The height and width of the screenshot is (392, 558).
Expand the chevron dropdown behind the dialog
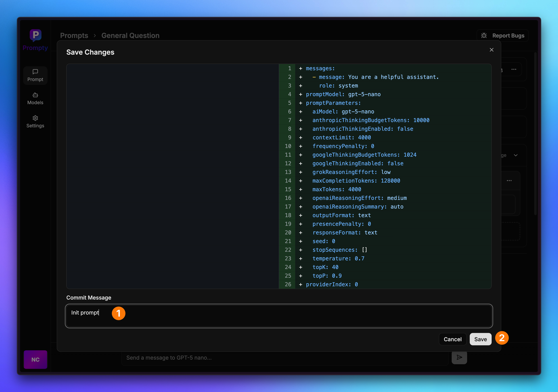coord(515,155)
